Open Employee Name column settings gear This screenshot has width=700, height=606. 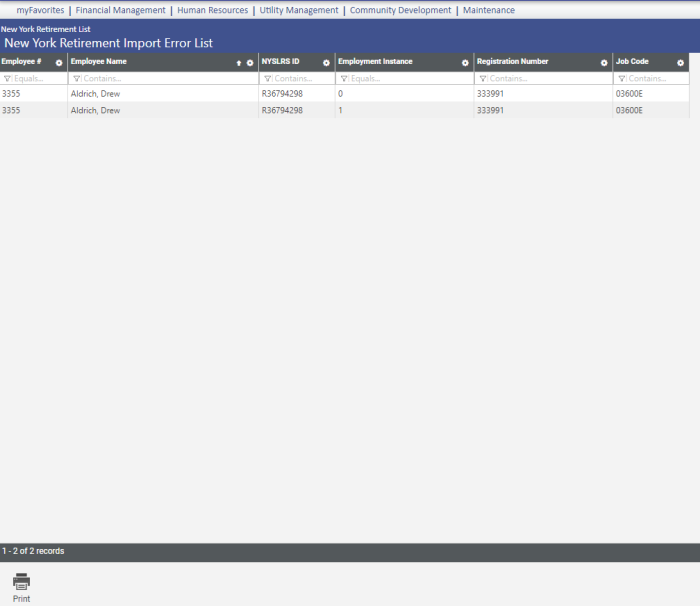250,62
